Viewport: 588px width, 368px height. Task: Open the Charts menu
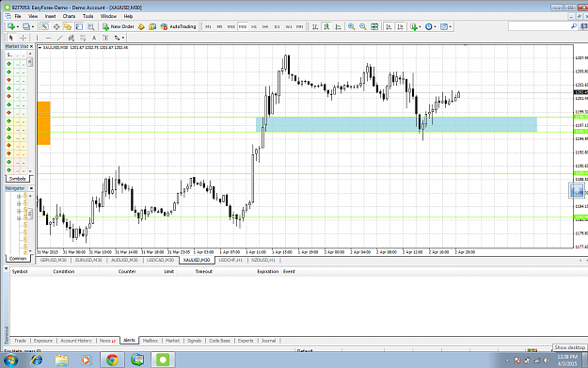[x=69, y=16]
